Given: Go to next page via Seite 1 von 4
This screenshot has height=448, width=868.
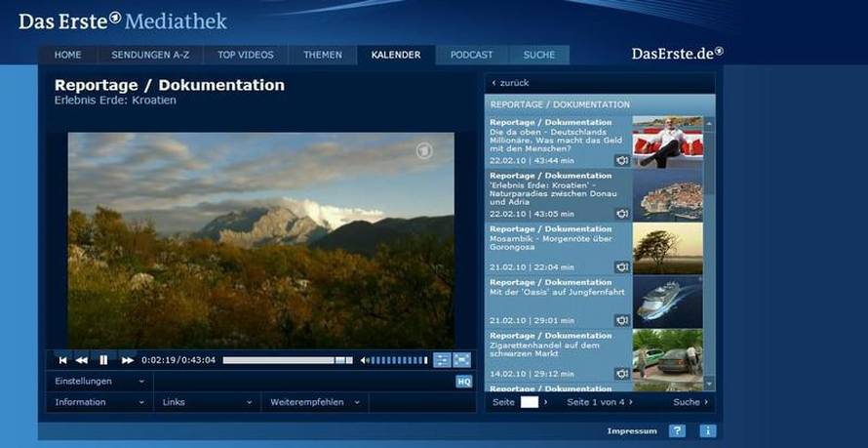Looking at the screenshot, I should point(600,402).
